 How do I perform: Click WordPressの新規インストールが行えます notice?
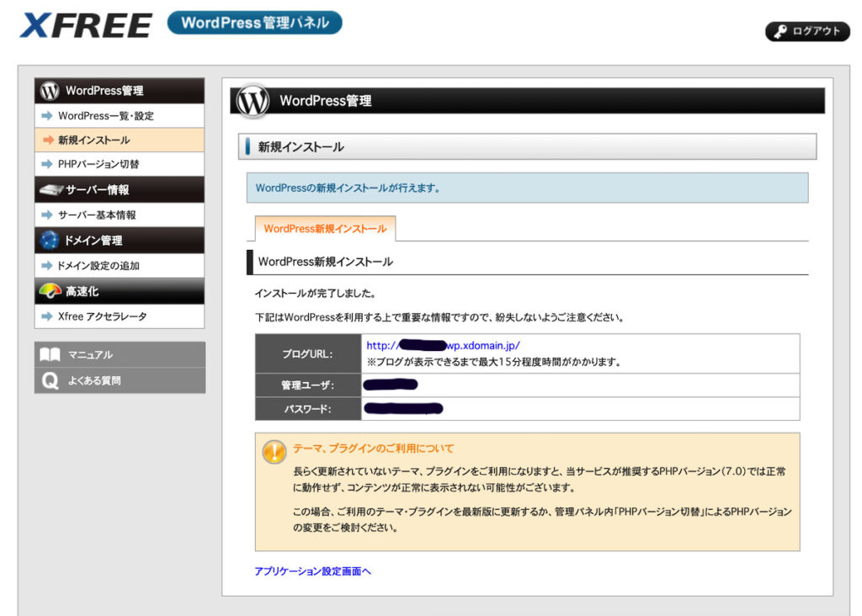[x=527, y=188]
